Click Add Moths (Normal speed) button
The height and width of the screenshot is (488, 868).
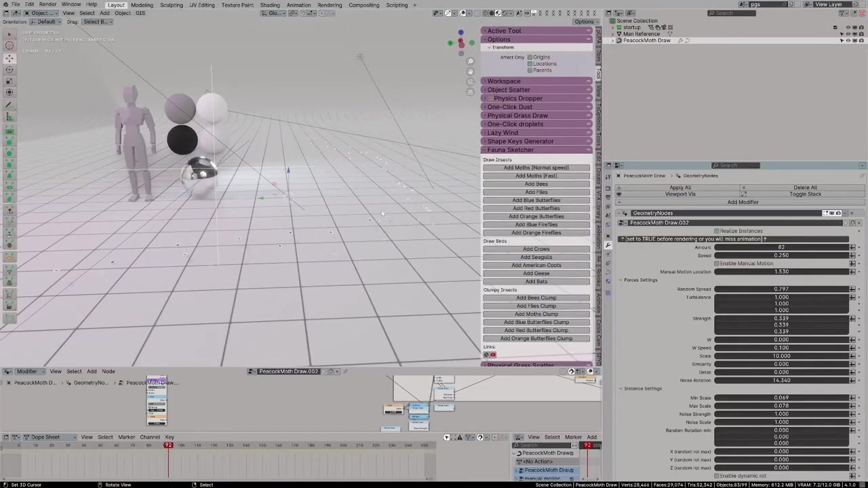pyautogui.click(x=536, y=167)
